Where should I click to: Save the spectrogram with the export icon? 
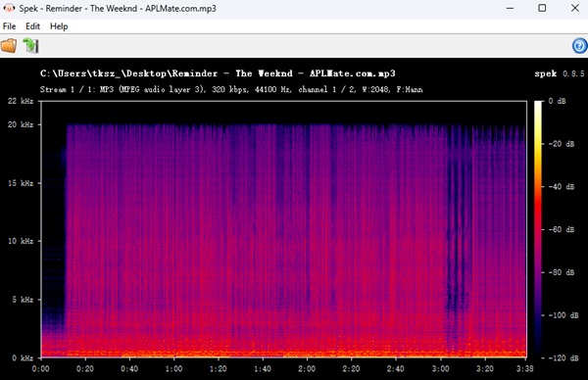point(30,46)
